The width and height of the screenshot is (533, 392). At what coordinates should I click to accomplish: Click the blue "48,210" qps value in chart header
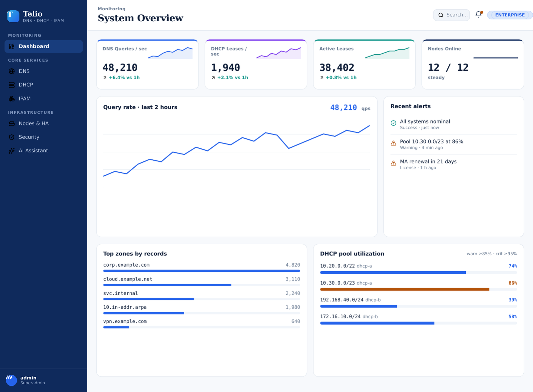(x=343, y=107)
